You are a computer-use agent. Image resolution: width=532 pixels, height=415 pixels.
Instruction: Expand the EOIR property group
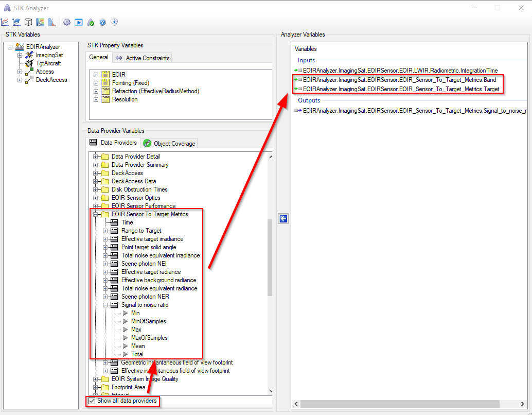(96, 74)
